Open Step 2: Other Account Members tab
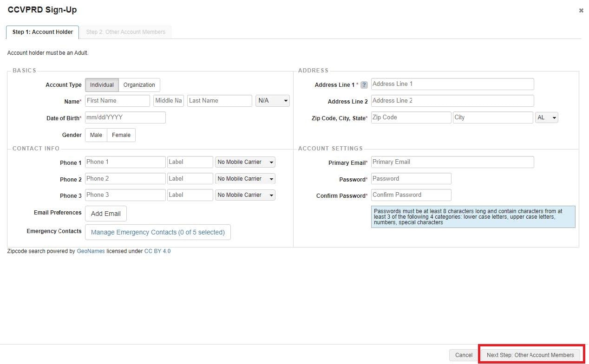The height and width of the screenshot is (364, 589). pos(126,32)
